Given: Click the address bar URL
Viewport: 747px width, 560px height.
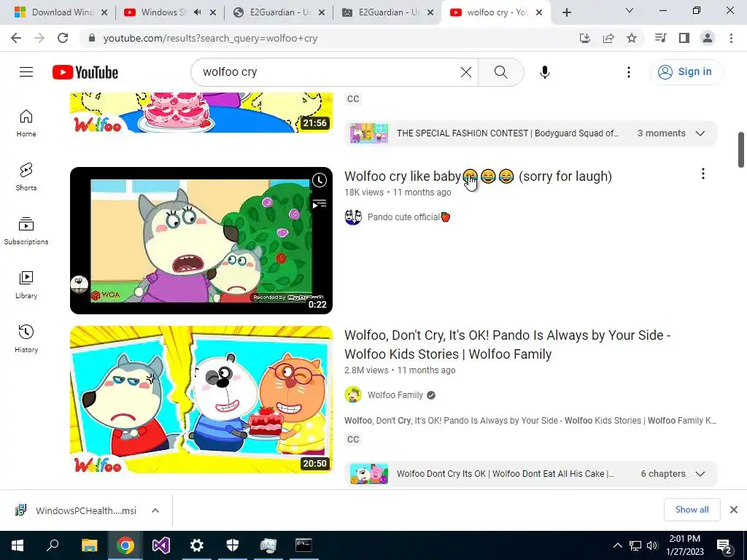Looking at the screenshot, I should 210,38.
